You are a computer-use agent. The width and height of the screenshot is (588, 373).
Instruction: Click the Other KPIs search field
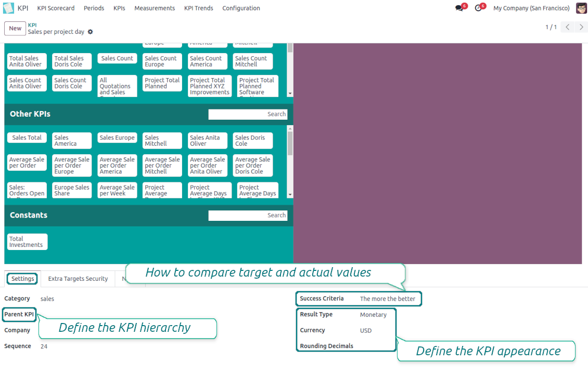248,114
